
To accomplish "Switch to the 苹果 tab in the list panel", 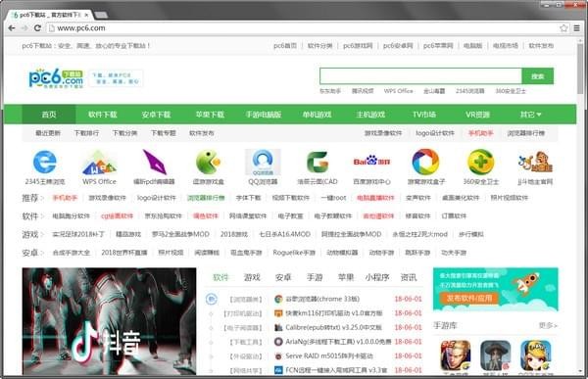I will (346, 277).
